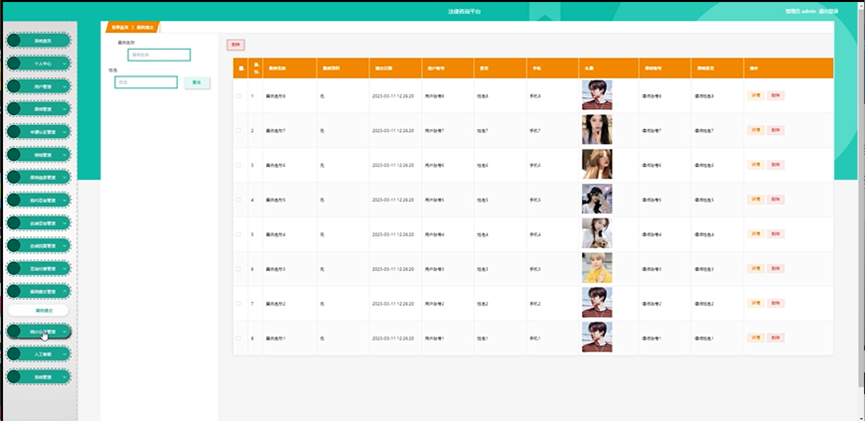This screenshot has width=865, height=421.
Task: Open 详情 for the 案例名称6 row
Action: point(756,164)
